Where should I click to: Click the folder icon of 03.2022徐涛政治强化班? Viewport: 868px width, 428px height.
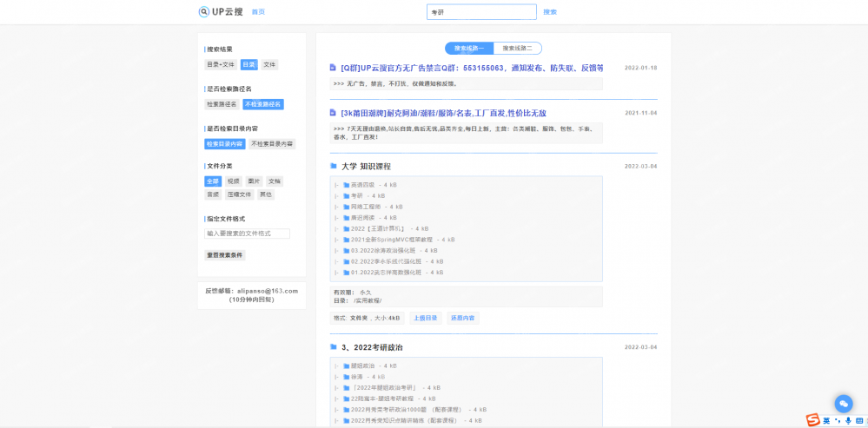tap(347, 251)
